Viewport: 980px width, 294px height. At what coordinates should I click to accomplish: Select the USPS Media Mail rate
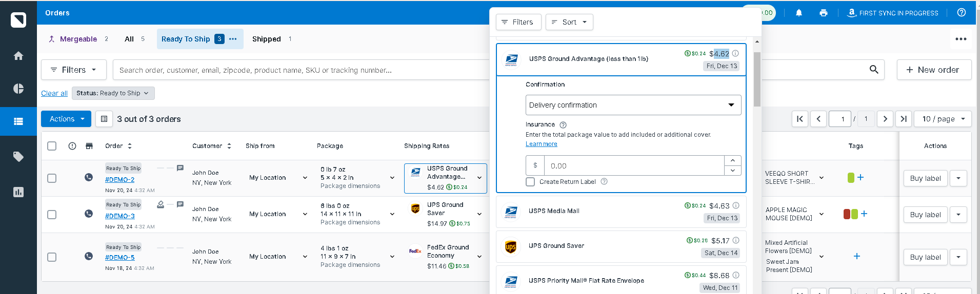tap(621, 211)
